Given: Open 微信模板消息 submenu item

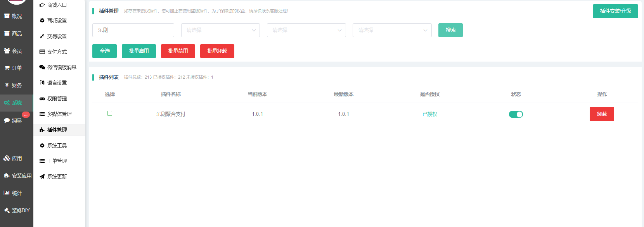Looking at the screenshot, I should (x=62, y=67).
